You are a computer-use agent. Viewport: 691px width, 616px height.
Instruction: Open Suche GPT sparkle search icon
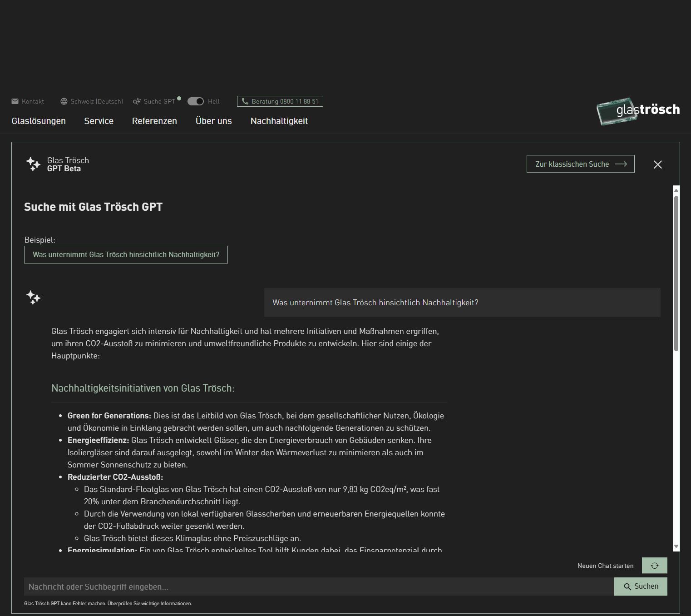click(x=137, y=101)
